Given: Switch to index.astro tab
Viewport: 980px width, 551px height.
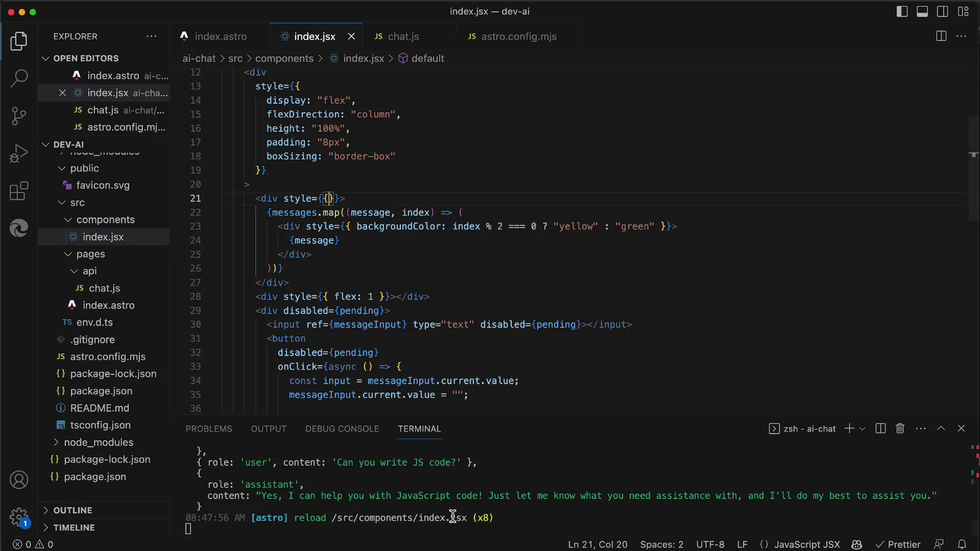Looking at the screenshot, I should click(220, 36).
